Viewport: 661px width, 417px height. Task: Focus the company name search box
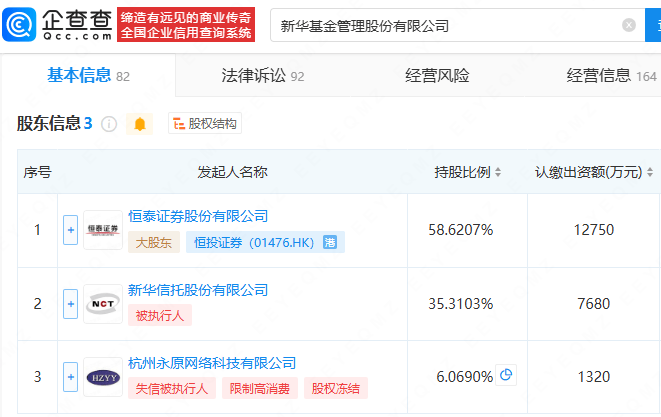point(457,25)
